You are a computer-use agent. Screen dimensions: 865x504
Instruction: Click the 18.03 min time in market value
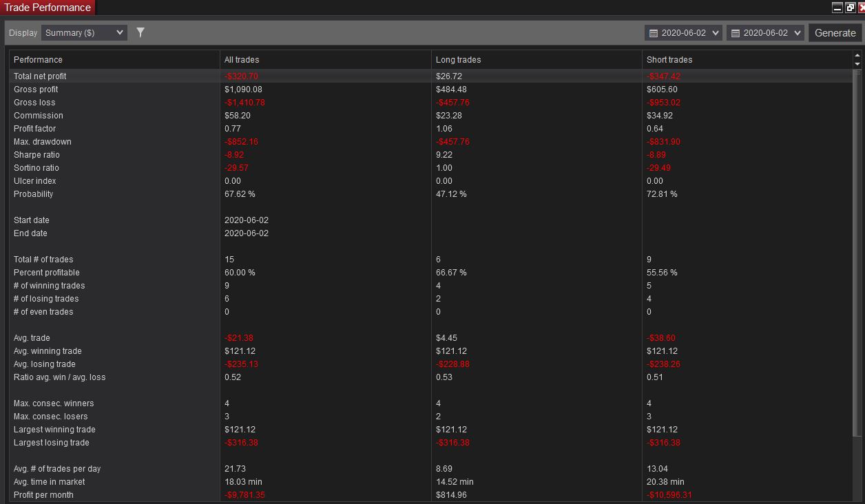click(243, 482)
